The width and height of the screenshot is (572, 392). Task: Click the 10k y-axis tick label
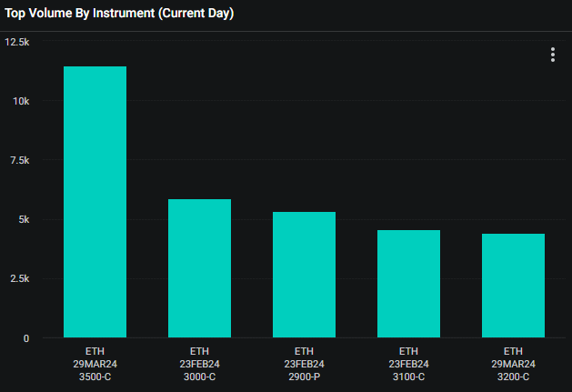[20, 101]
